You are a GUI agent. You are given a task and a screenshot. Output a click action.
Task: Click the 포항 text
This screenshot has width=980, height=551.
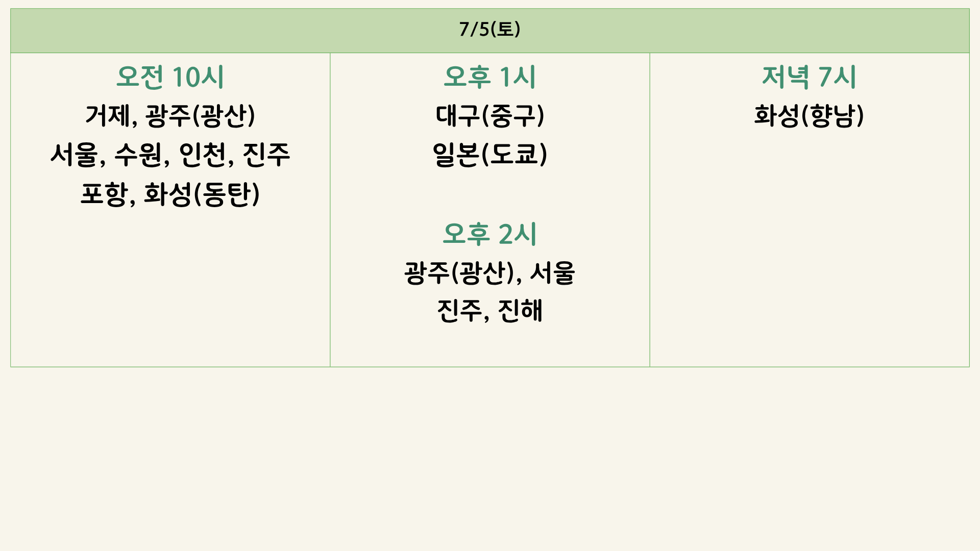[x=104, y=194]
